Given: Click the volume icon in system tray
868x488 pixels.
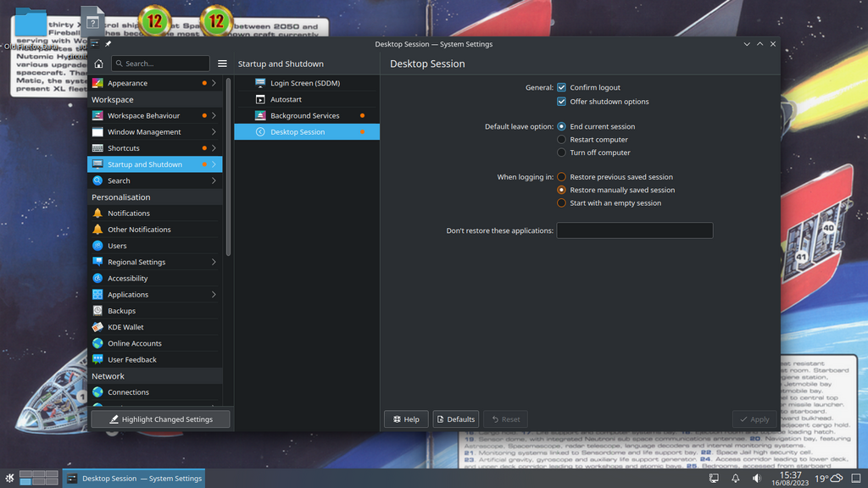Looking at the screenshot, I should (x=756, y=479).
